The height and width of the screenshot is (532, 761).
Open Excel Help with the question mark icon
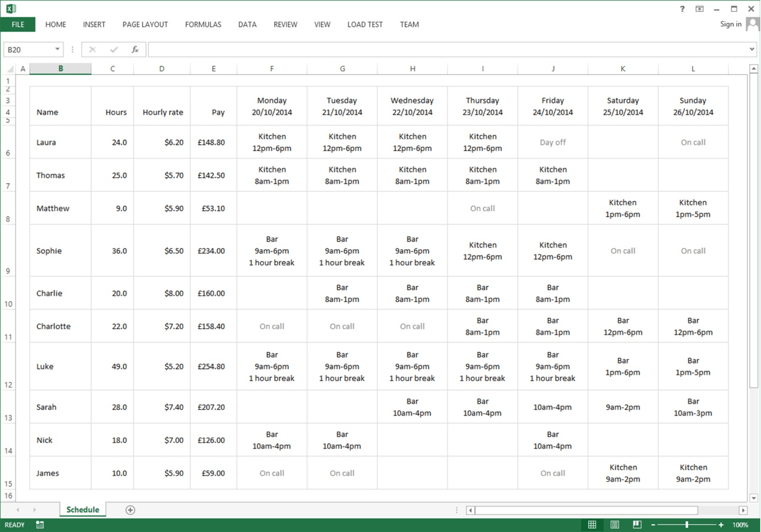pos(682,8)
